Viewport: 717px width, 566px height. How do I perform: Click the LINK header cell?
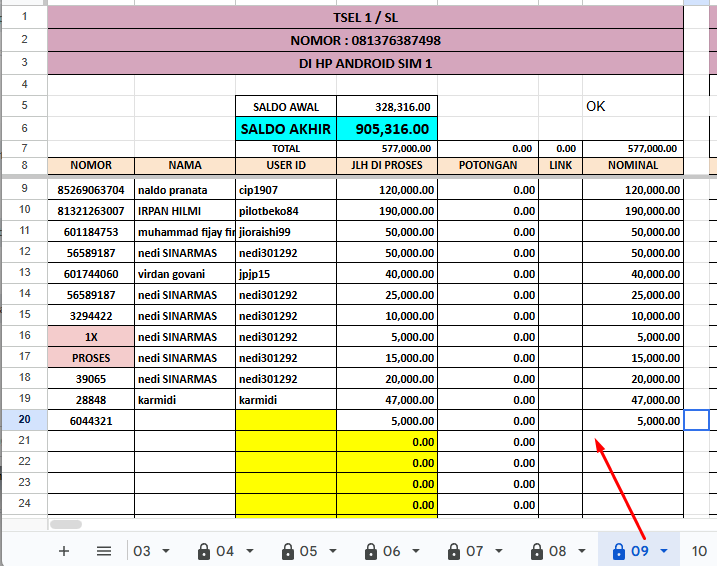[x=561, y=166]
